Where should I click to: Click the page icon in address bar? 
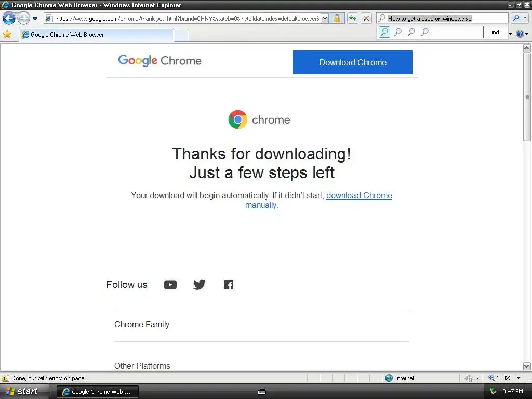coord(49,19)
